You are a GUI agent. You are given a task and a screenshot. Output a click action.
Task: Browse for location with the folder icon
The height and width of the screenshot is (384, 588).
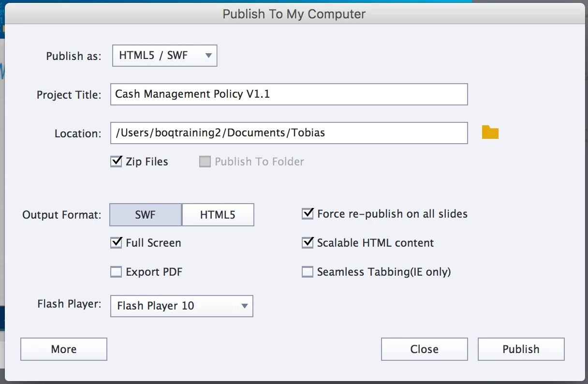(x=490, y=133)
